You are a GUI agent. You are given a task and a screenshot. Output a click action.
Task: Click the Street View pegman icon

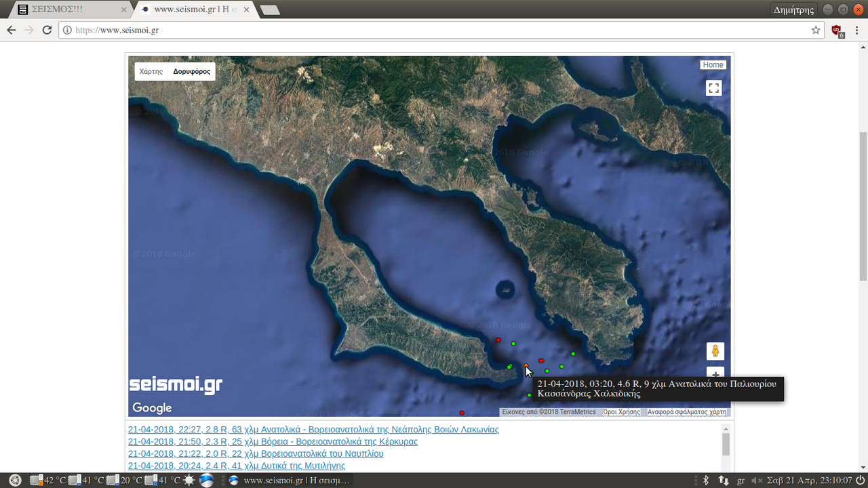click(x=715, y=351)
